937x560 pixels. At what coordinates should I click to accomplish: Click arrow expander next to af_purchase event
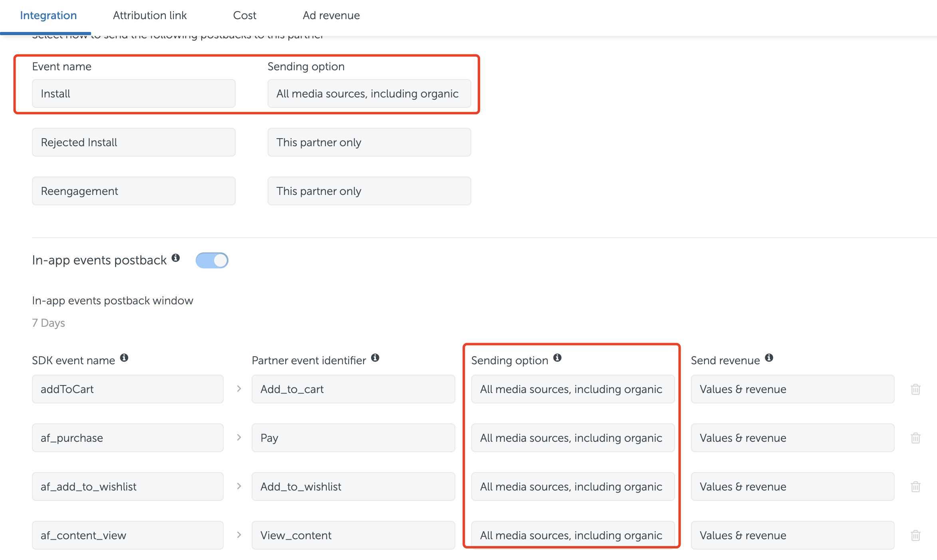(x=238, y=437)
